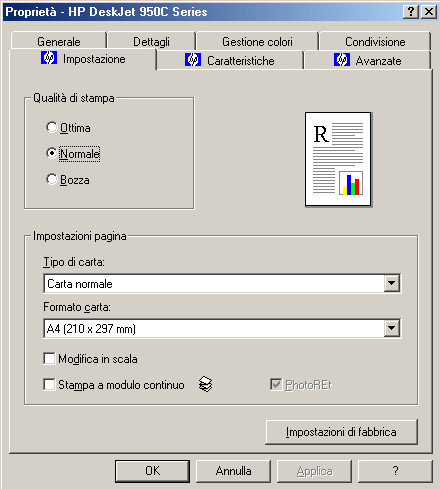This screenshot has width=440, height=489.
Task: Click the bar chart in the page preview
Action: pyautogui.click(x=351, y=183)
